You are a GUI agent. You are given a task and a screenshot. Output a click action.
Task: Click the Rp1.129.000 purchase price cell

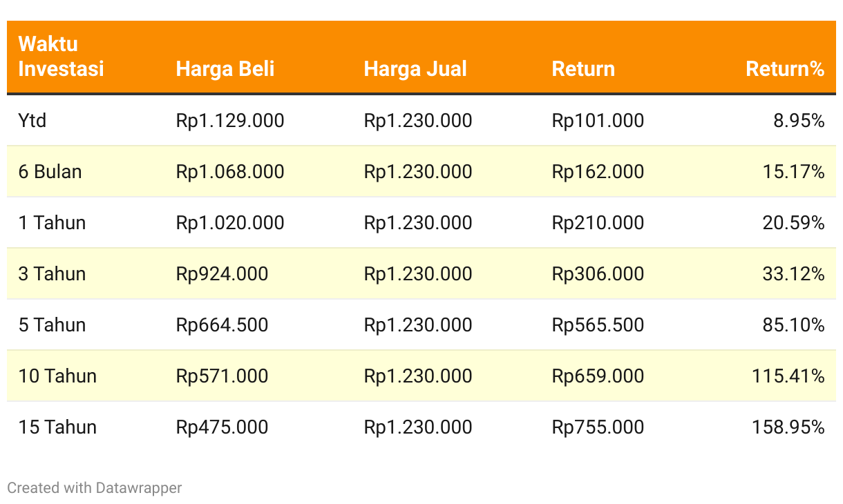(230, 121)
